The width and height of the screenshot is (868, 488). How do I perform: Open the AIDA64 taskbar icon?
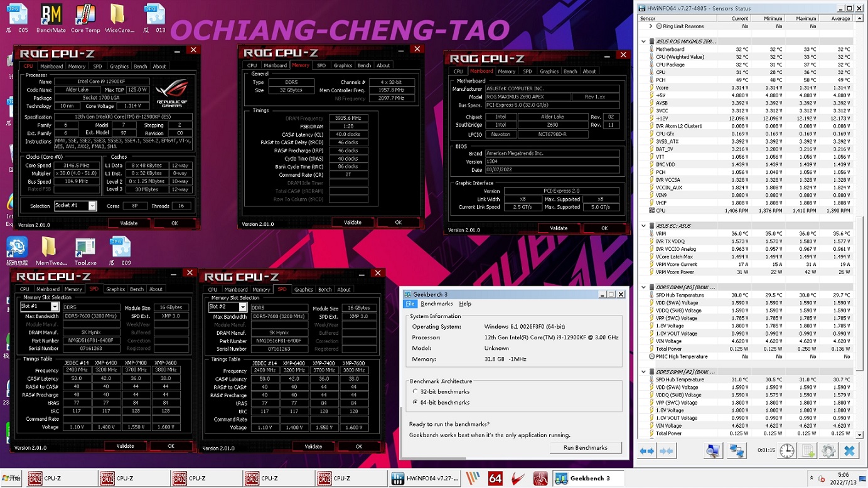point(495,479)
